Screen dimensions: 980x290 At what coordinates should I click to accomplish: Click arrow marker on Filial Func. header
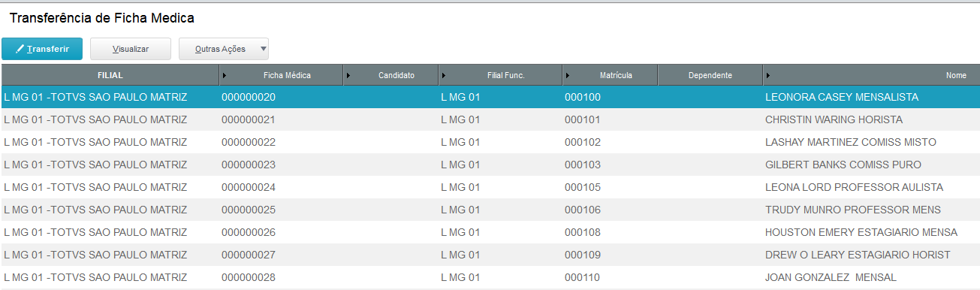point(445,75)
